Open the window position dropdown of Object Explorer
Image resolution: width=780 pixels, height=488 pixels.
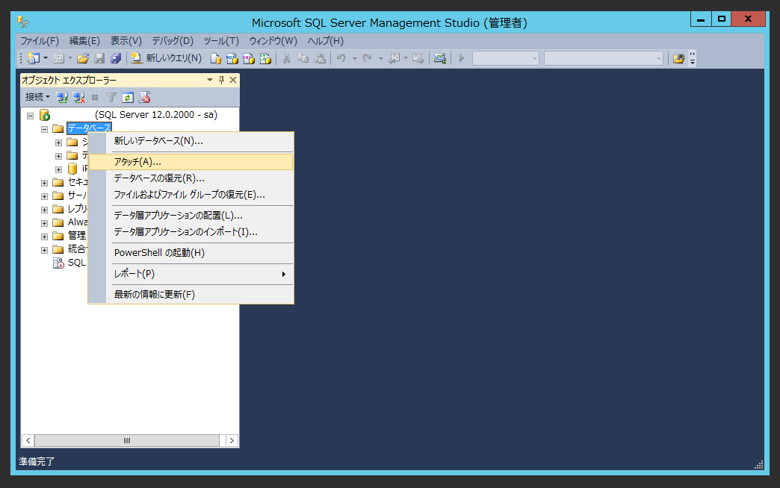click(x=209, y=80)
